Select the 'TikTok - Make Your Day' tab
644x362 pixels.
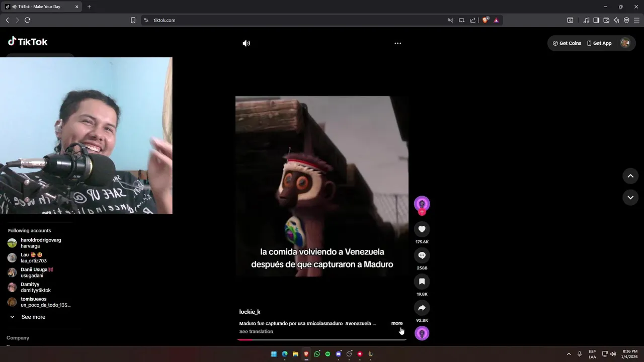tap(42, 7)
